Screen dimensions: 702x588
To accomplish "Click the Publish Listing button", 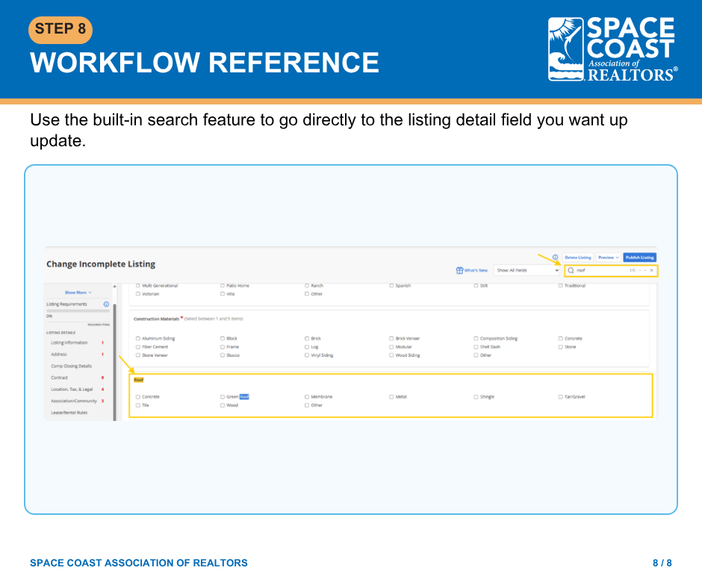I will click(x=640, y=257).
